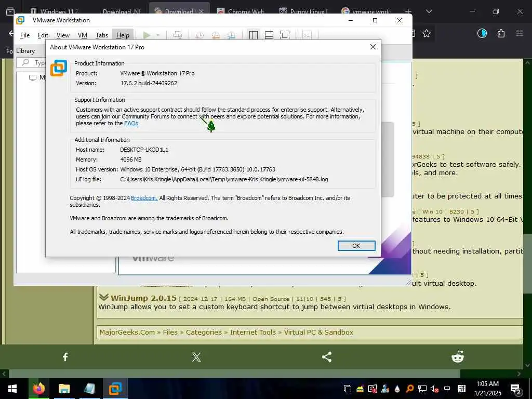Viewport: 532px width, 399px height.
Task: Share the page on Reddit
Action: coord(458,356)
